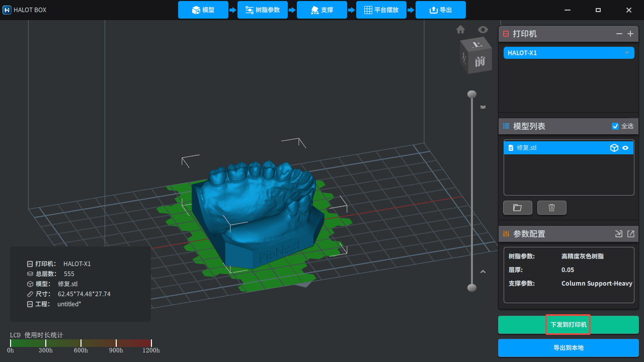Toggle the viewport eye visibility icon
Screen dimensions: 644x362
483,30
